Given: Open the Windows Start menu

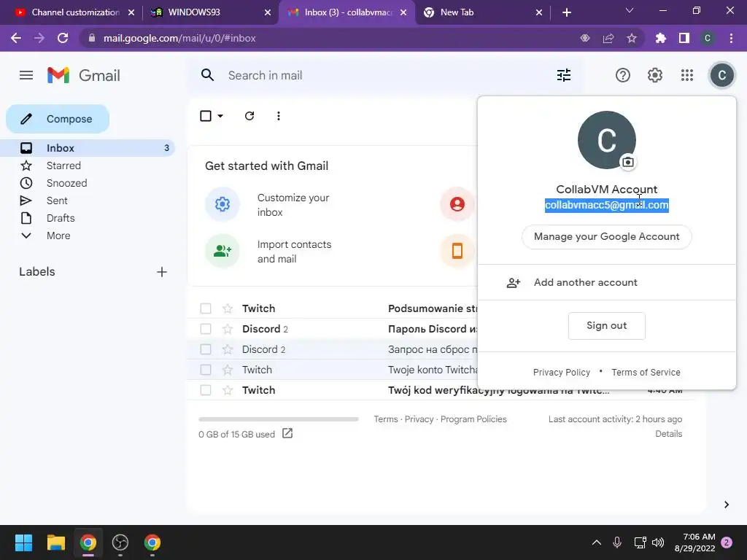Looking at the screenshot, I should click(23, 542).
